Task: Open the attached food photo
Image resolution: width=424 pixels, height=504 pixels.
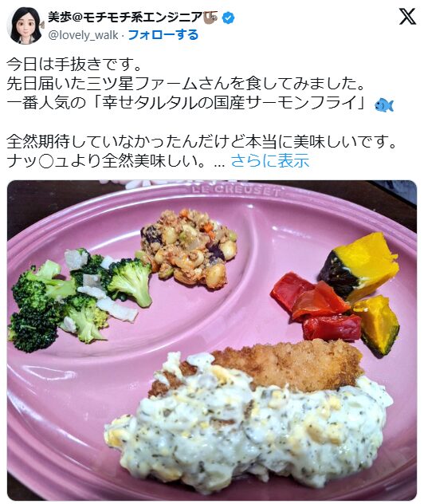Action: (212, 340)
